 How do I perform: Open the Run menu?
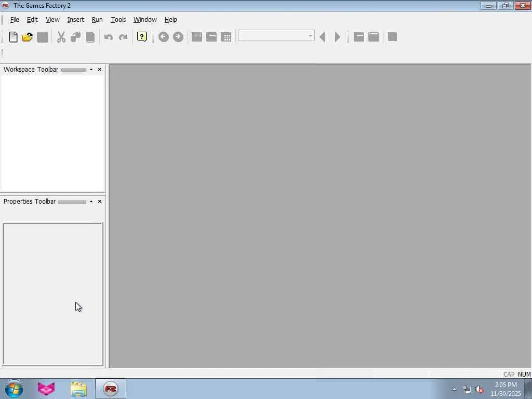pos(97,20)
